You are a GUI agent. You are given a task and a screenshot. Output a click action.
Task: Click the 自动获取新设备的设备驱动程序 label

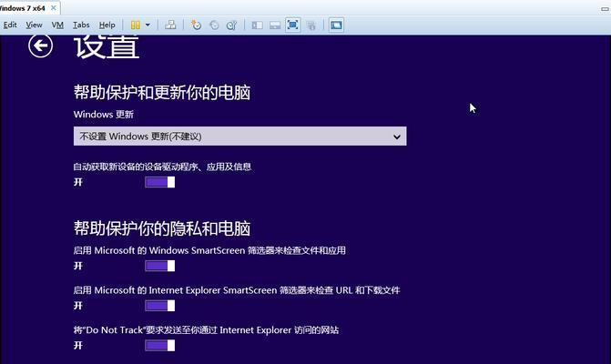tap(162, 167)
